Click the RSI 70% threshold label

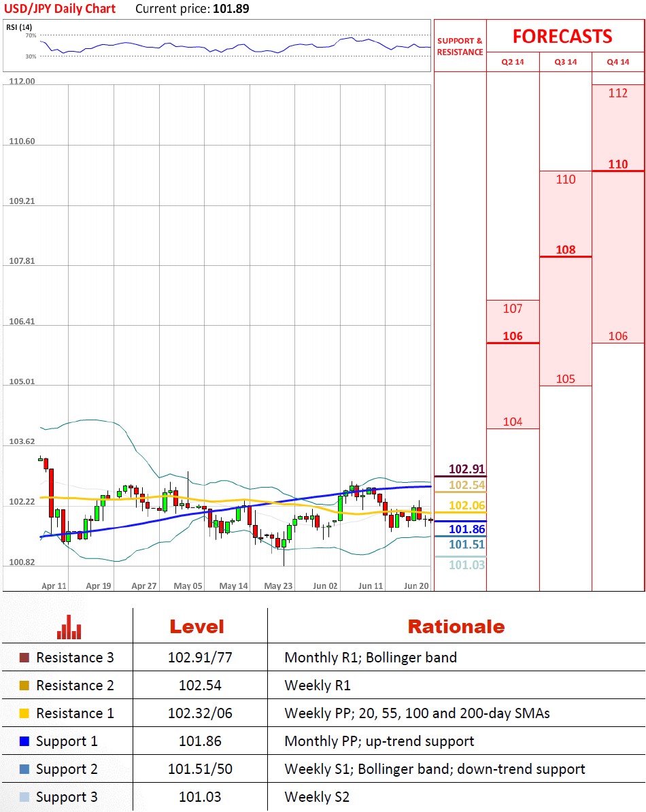31,36
